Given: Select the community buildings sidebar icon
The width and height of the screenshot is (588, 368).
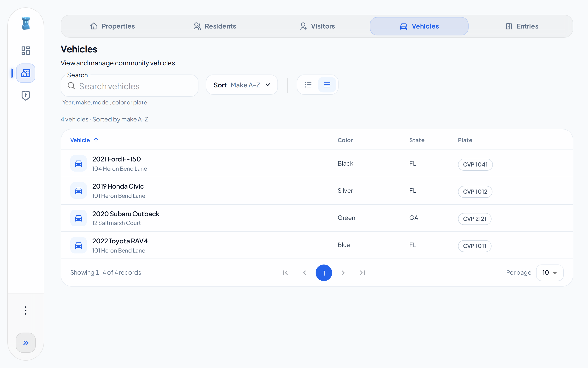Looking at the screenshot, I should tap(25, 73).
